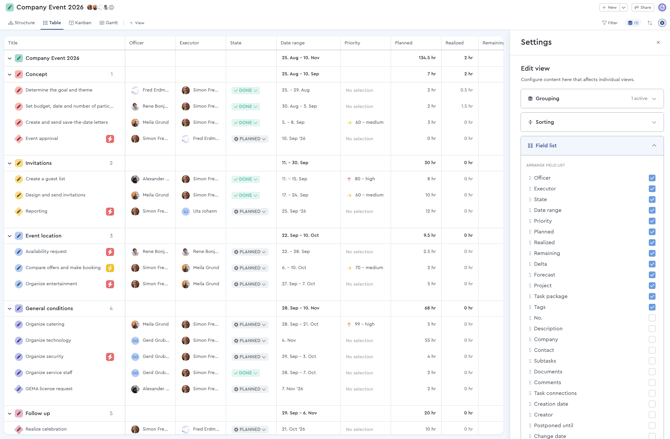Click the green project icon of Company Event 2026 row
The image size is (670, 439).
pos(19,58)
